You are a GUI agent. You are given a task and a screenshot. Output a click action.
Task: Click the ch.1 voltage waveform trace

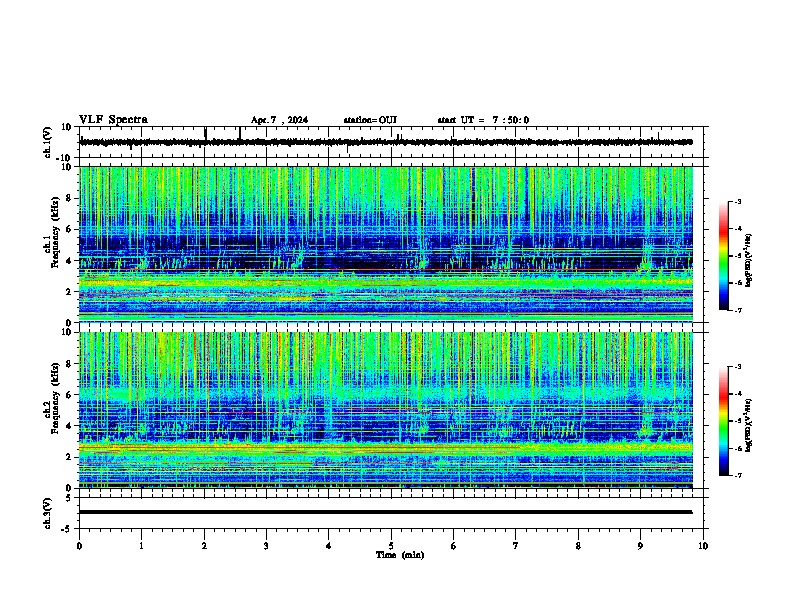point(386,142)
